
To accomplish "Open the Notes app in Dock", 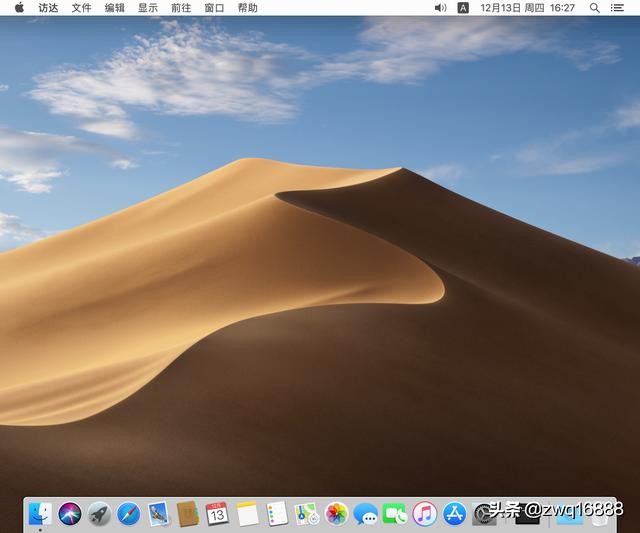I will [247, 514].
